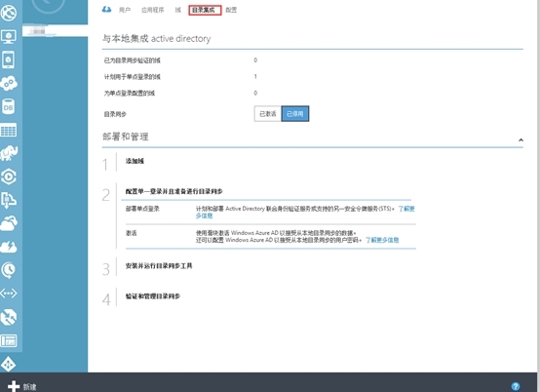The image size is (540, 392).
Task: Collapse step 2 配置单一登录 heading
Action: (174, 191)
